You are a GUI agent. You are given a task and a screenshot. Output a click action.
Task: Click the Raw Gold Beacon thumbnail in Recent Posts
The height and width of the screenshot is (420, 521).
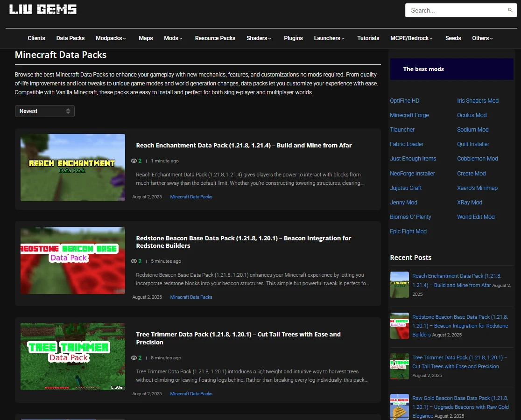[x=400, y=407]
